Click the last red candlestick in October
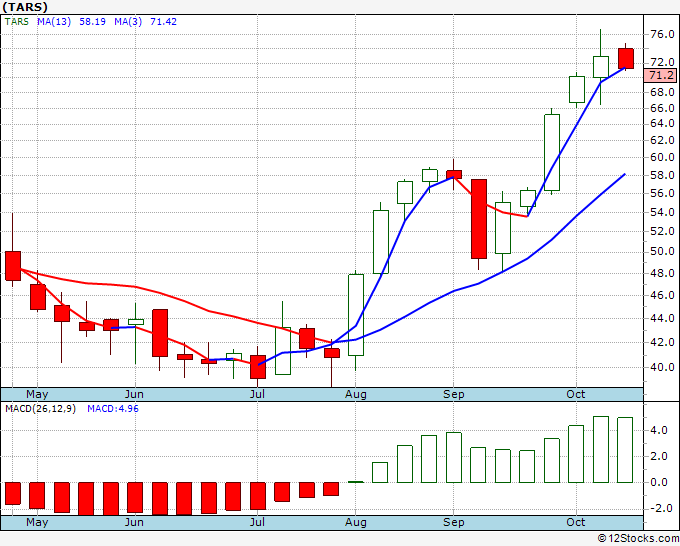This screenshot has width=680, height=546. tap(626, 59)
